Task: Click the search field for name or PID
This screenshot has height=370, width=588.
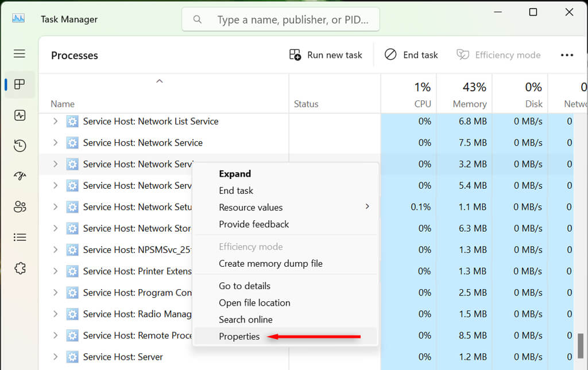Action: click(280, 19)
